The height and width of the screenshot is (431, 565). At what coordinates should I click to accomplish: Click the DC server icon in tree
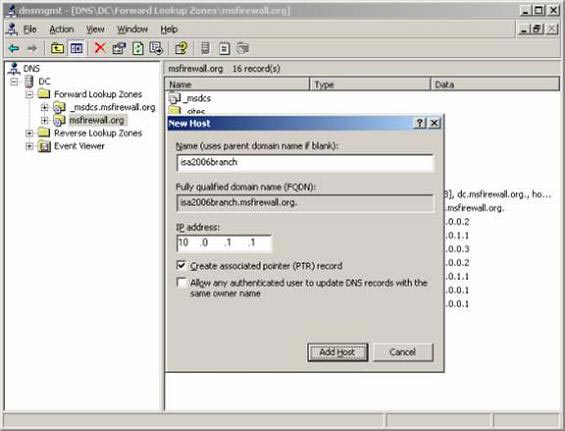(29, 81)
